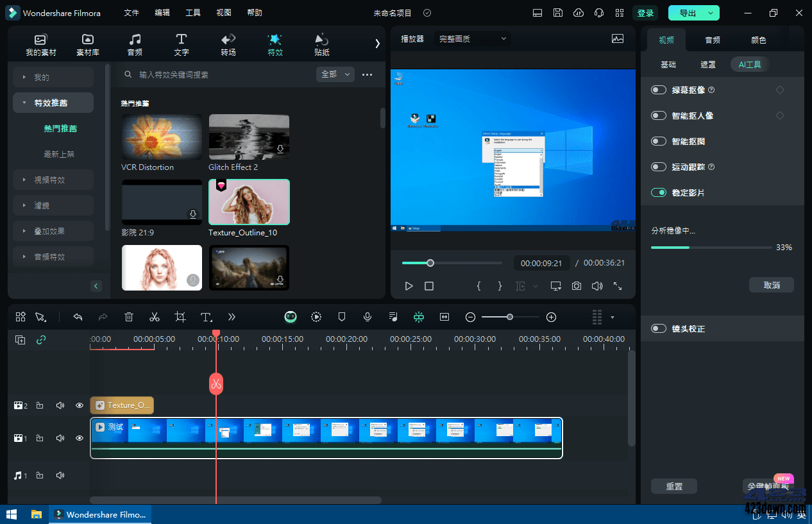Click the undo icon above the timeline
This screenshot has height=524, width=812.
coord(78,316)
